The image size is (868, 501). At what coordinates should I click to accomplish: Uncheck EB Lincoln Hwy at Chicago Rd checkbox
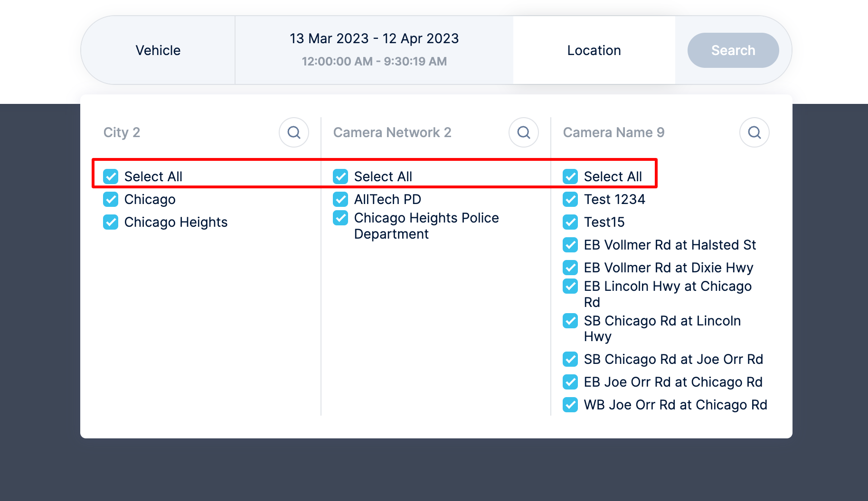click(x=570, y=286)
